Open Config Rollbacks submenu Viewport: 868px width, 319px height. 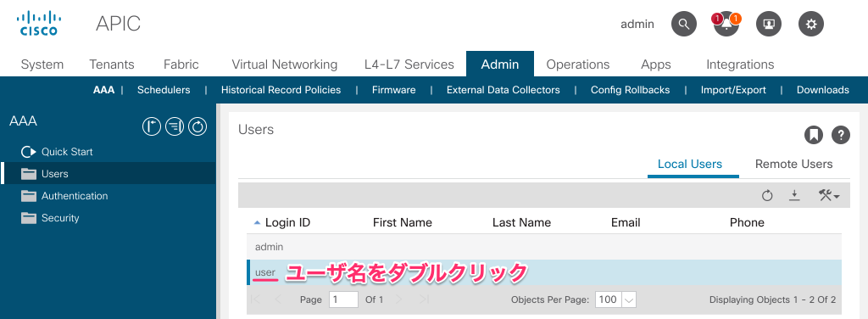[630, 90]
